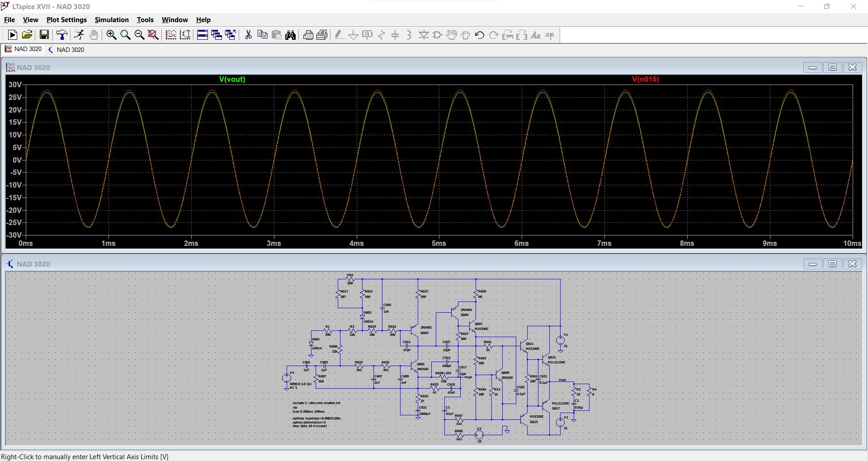Click the .tran directive text in schematic
This screenshot has width=868, height=461.
[x=308, y=412]
